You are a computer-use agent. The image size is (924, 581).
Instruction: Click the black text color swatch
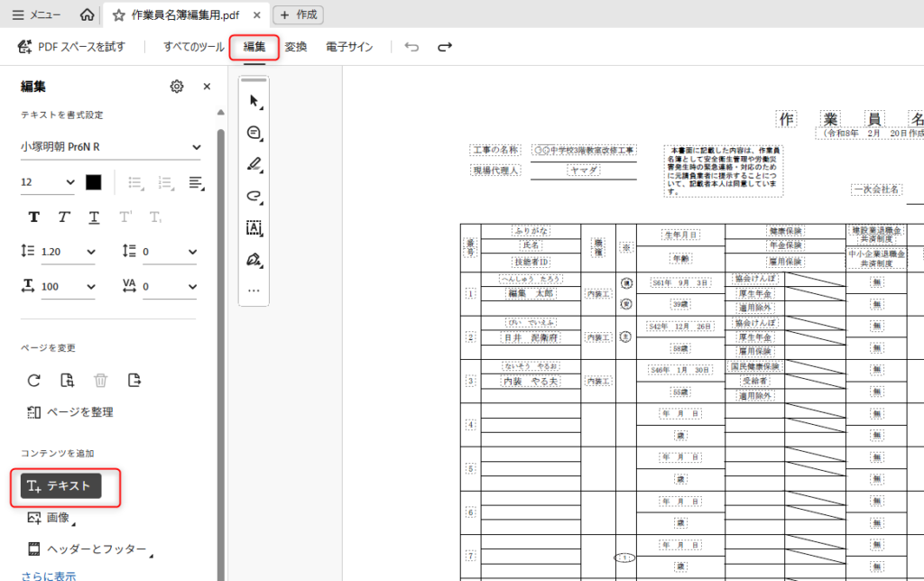[94, 182]
